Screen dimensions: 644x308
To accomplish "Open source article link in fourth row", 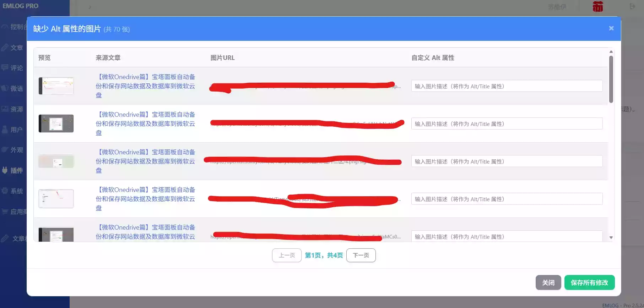I will tap(145, 199).
